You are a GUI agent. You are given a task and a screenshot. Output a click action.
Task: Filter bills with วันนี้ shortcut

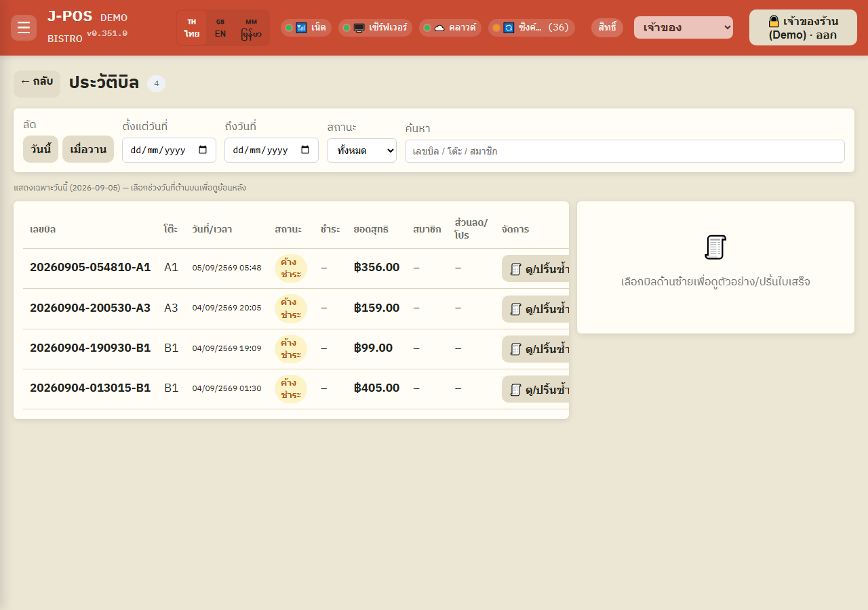[x=41, y=149]
